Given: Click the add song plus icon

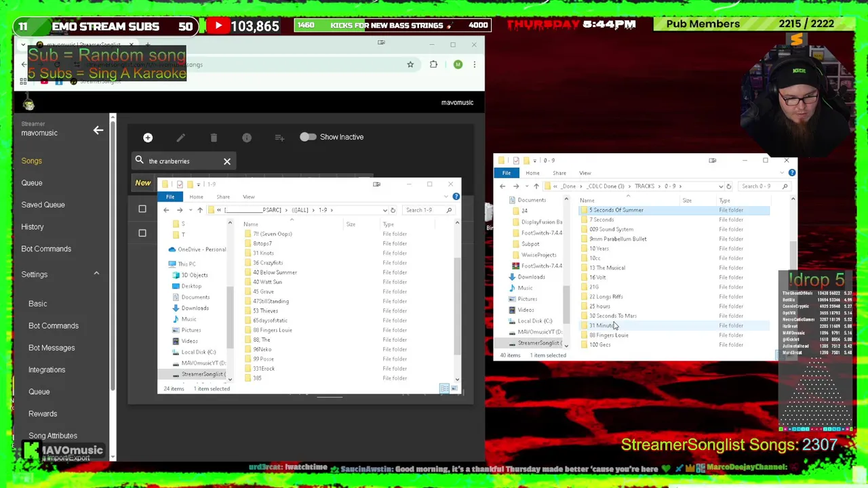Looking at the screenshot, I should 148,138.
